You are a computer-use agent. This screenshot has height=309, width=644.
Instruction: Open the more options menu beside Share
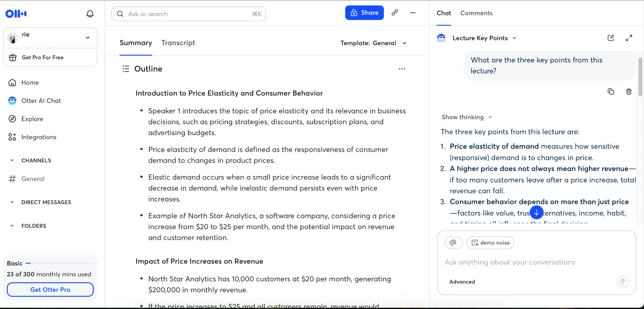coord(413,13)
